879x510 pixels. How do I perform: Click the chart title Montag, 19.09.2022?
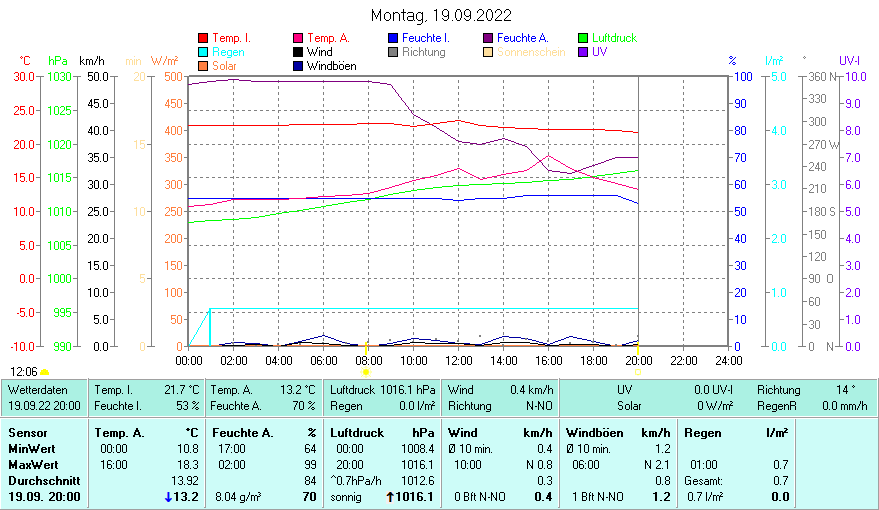click(441, 15)
